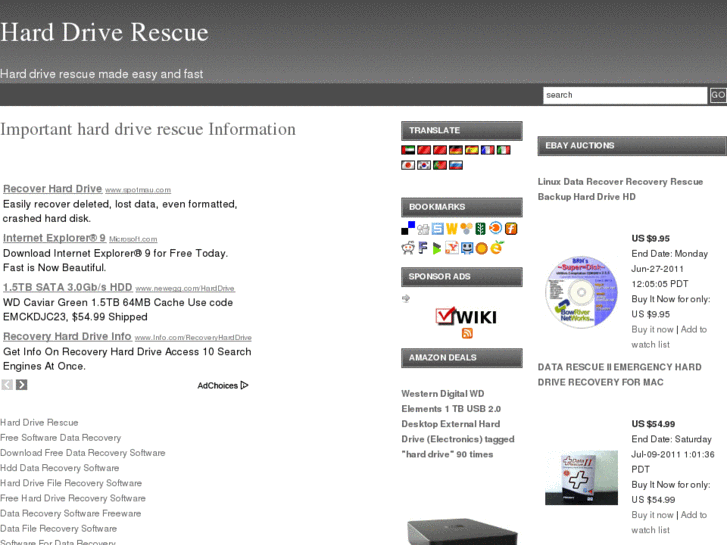Translate page with the Spanish flag

click(472, 150)
